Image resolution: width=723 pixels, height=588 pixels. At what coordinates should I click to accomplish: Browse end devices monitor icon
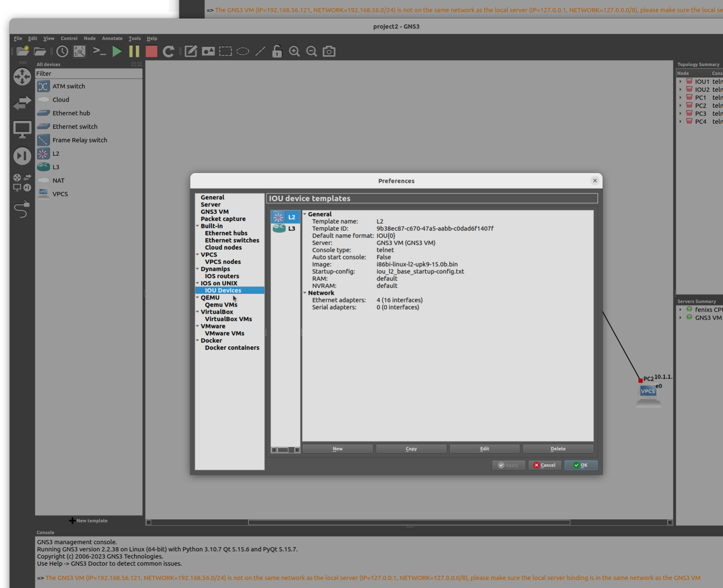pyautogui.click(x=22, y=130)
